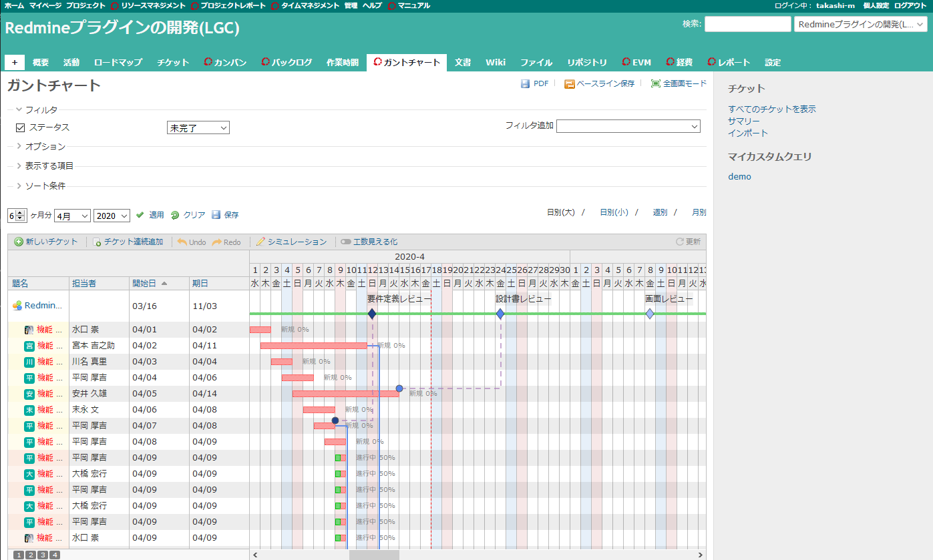
Task: Save baseline via ベースライン保存 icon
Action: pyautogui.click(x=570, y=84)
